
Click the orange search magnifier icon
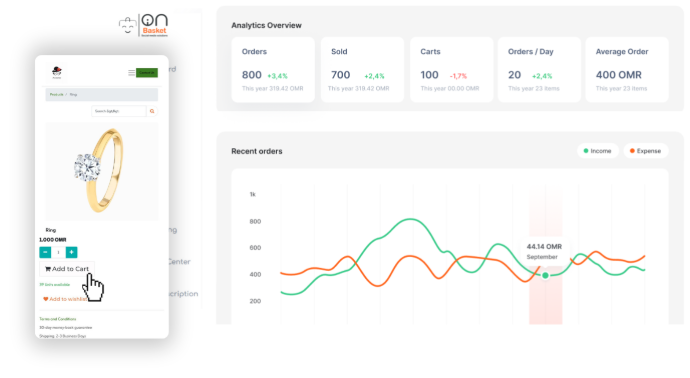152,111
